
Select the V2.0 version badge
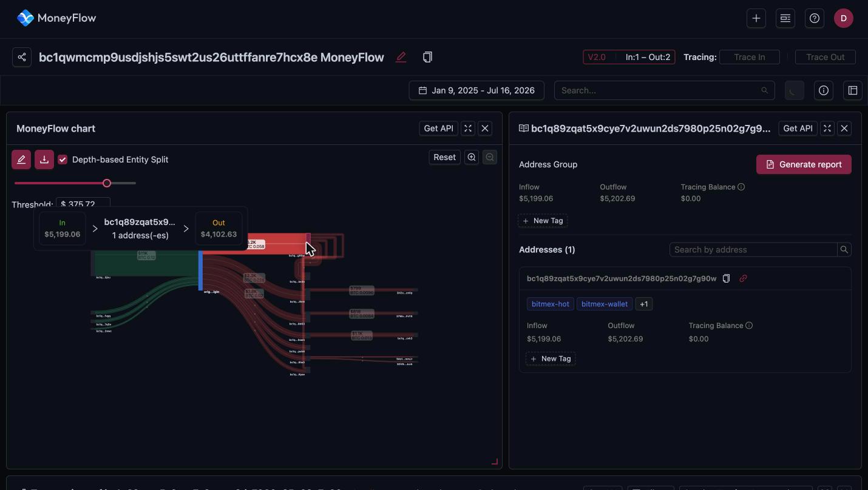597,57
